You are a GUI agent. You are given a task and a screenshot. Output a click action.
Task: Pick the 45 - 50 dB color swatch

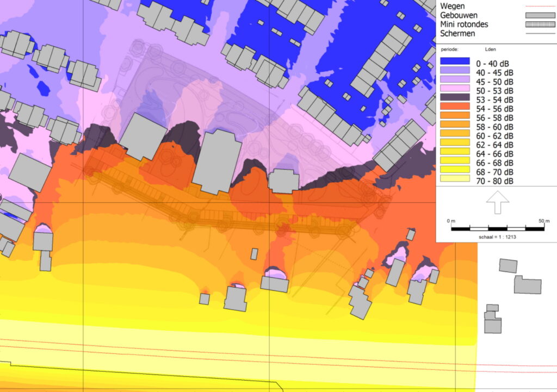[455, 79]
